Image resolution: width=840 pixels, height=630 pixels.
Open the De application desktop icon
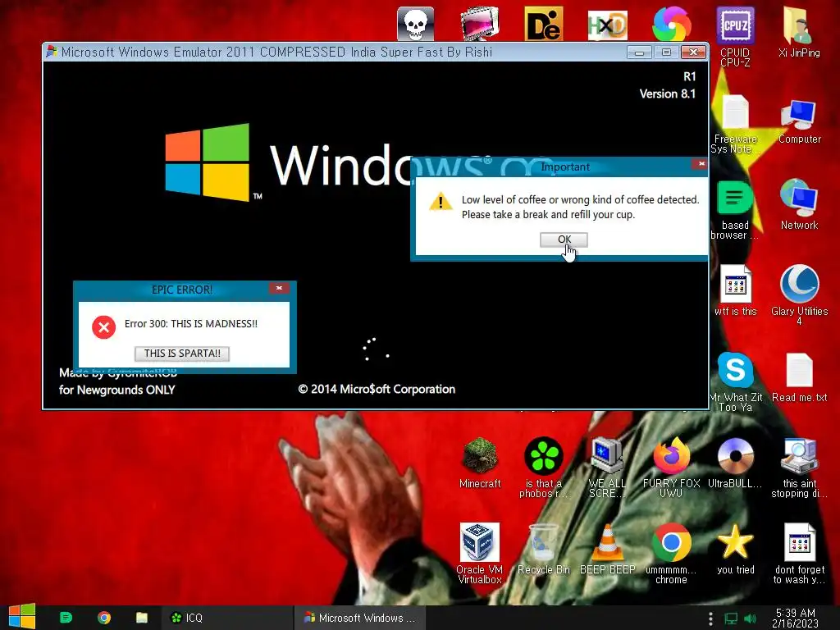click(543, 24)
